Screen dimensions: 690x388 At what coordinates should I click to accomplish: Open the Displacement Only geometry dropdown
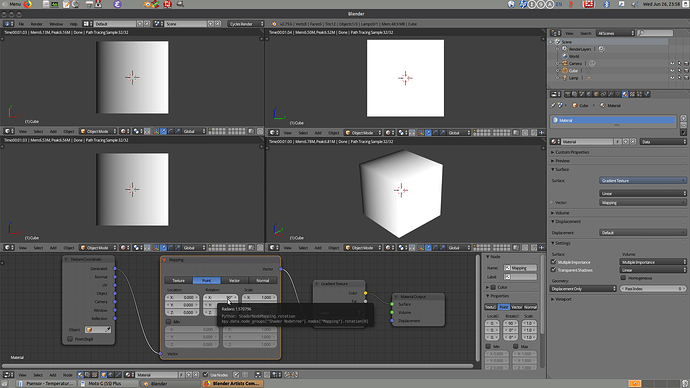point(583,289)
